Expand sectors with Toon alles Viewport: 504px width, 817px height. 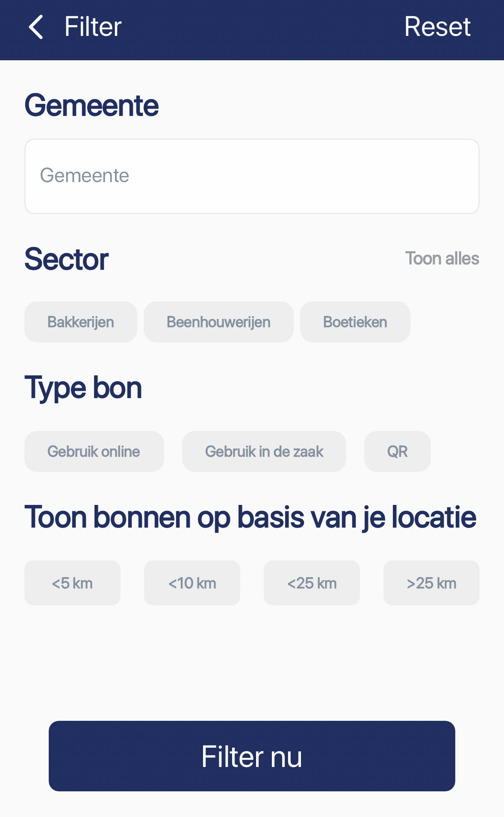pyautogui.click(x=442, y=259)
